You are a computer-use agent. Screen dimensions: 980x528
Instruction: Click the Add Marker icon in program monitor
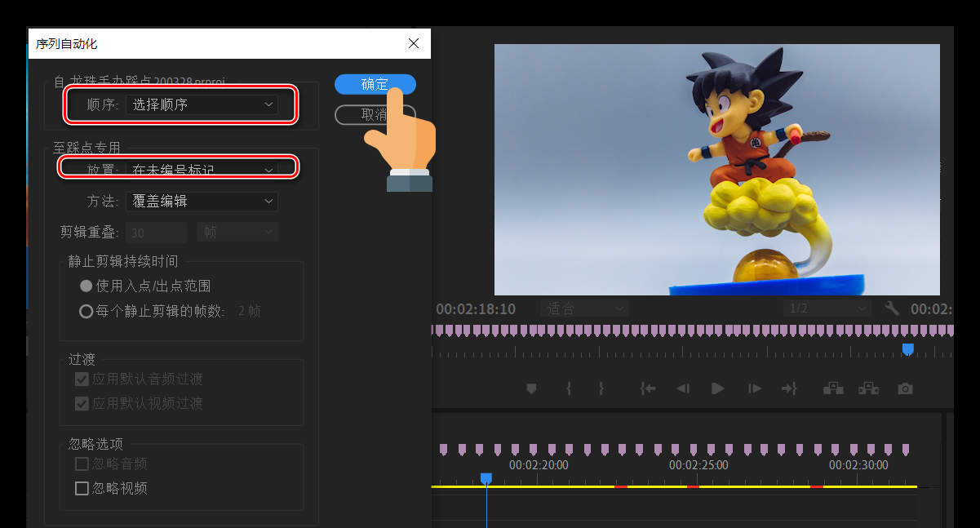(531, 388)
